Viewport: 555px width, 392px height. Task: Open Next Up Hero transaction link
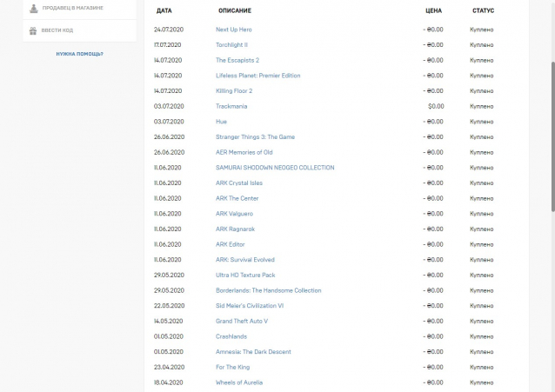234,30
